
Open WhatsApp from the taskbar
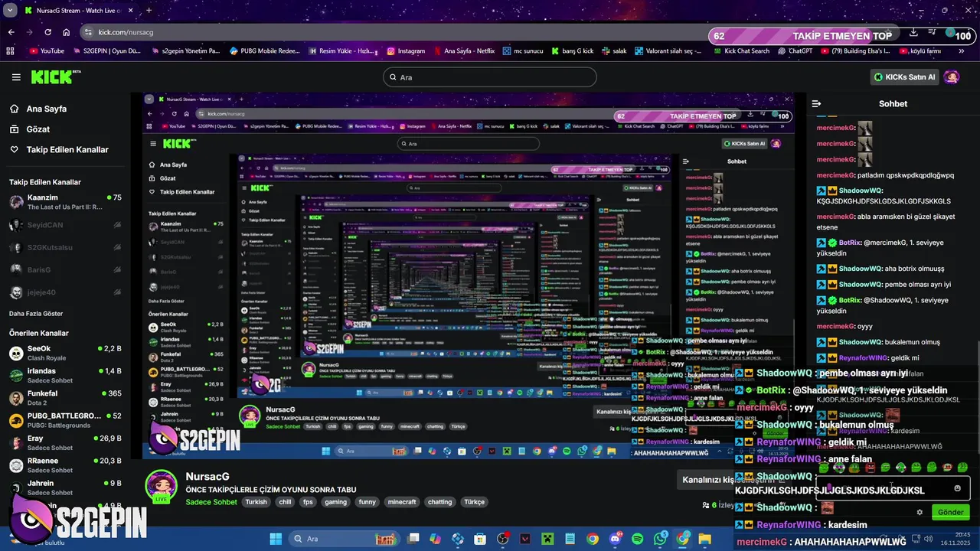pyautogui.click(x=661, y=539)
